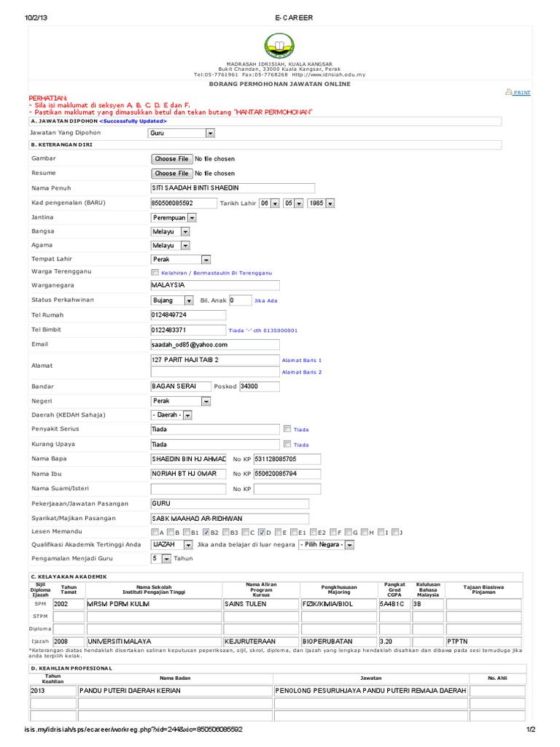Click SPM grade field 5A4B1C
This screenshot has height=747, width=560.
394,604
